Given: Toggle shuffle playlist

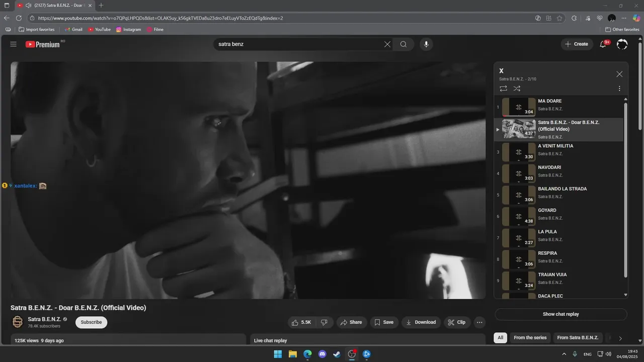Looking at the screenshot, I should click(517, 88).
